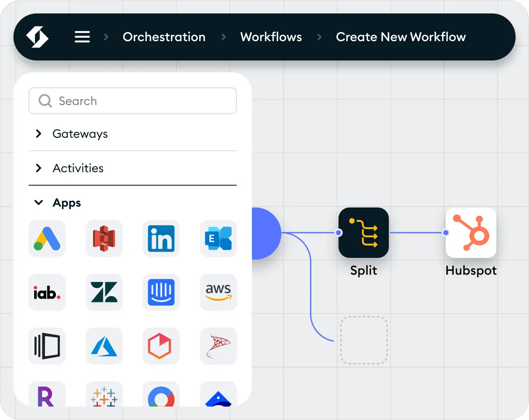Image resolution: width=529 pixels, height=420 pixels.
Task: Pick the Microsoft Exchange app
Action: (x=218, y=239)
